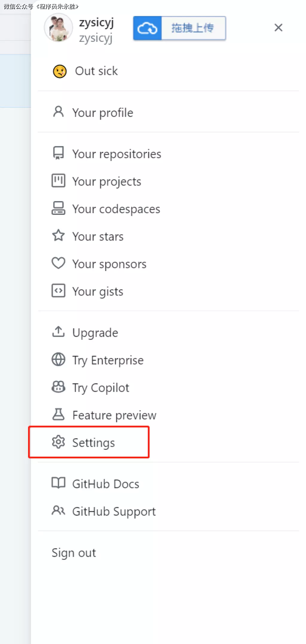306x644 pixels.
Task: Click the codespaces computer icon
Action: [x=58, y=208]
